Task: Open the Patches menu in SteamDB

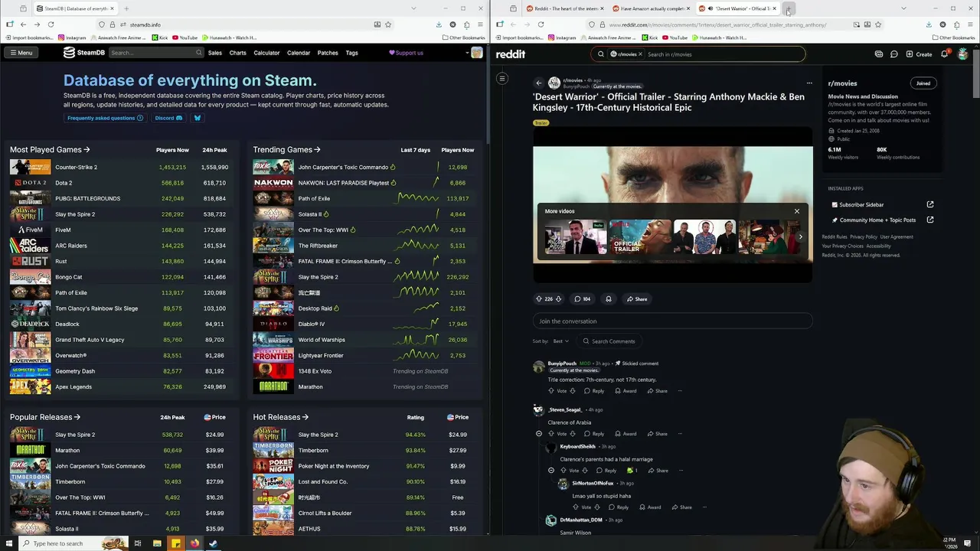Action: pyautogui.click(x=328, y=53)
